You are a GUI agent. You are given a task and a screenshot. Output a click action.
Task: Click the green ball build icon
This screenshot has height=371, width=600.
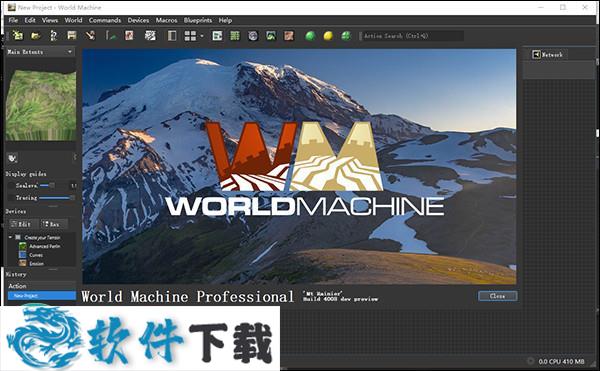coord(310,36)
